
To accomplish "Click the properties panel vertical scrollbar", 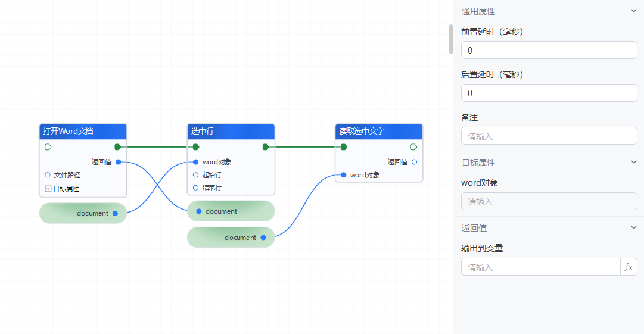I will (451, 39).
